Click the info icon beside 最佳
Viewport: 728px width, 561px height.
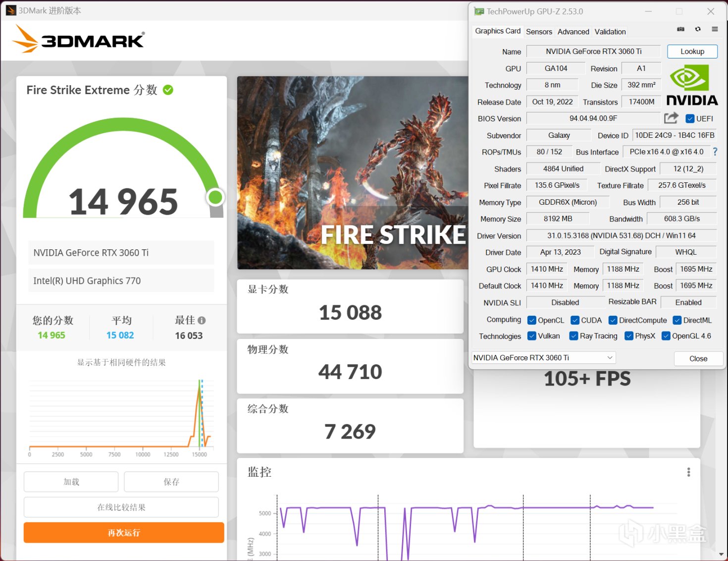point(202,320)
